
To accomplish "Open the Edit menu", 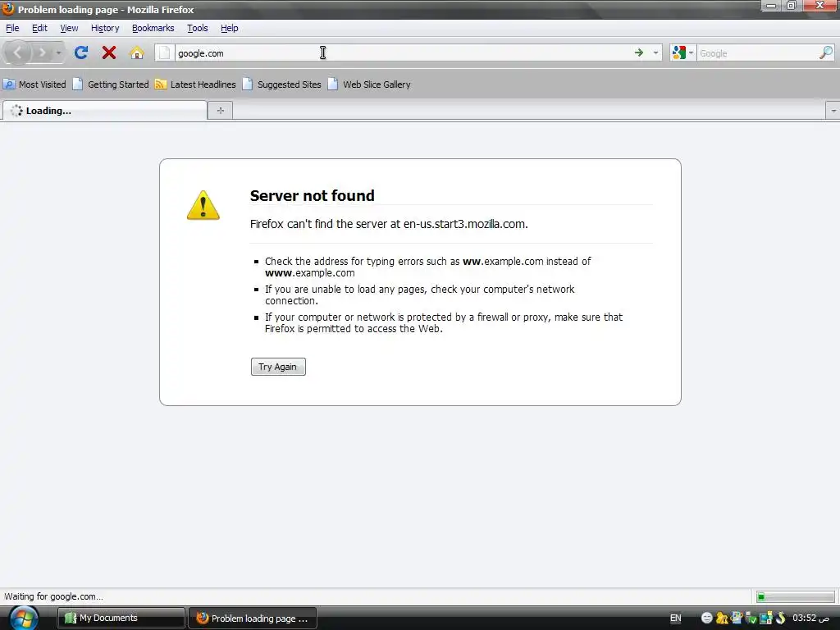I will click(39, 28).
